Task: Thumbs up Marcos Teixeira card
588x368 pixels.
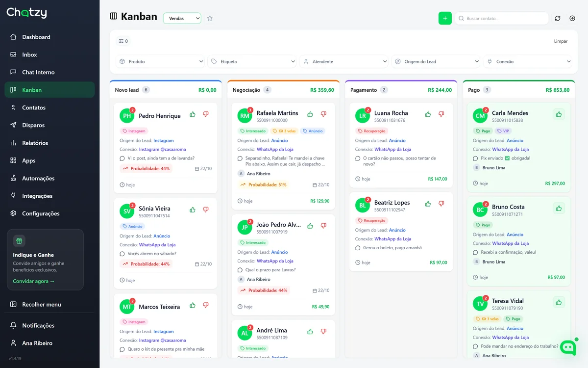Action: coord(193,305)
